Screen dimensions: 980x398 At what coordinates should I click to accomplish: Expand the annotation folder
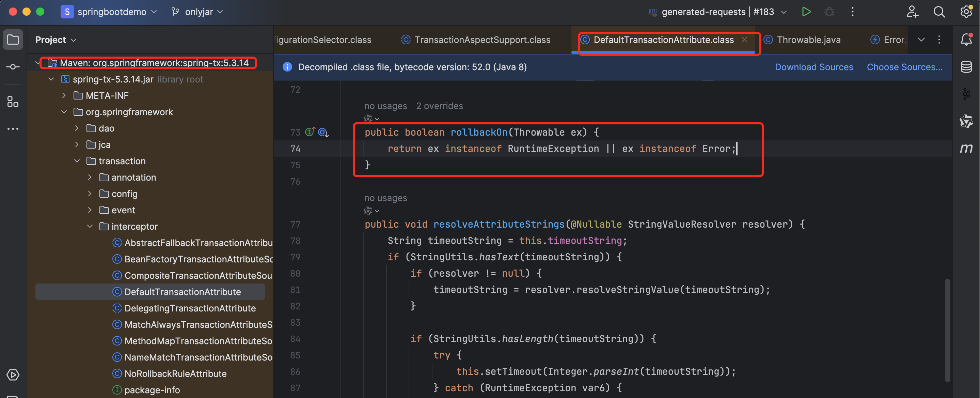tap(90, 178)
